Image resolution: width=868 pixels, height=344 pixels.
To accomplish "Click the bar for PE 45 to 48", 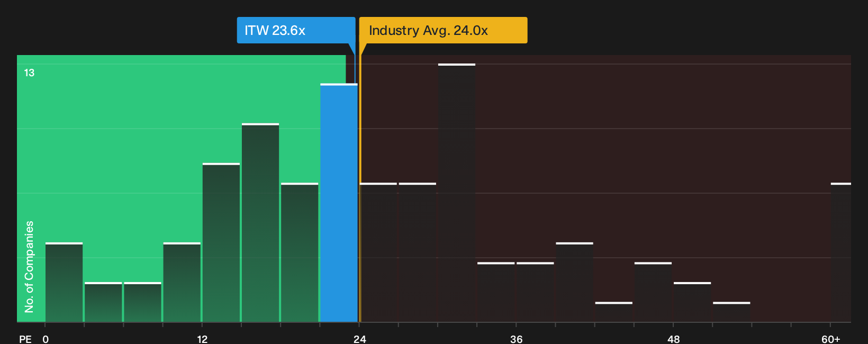I will [x=653, y=292].
